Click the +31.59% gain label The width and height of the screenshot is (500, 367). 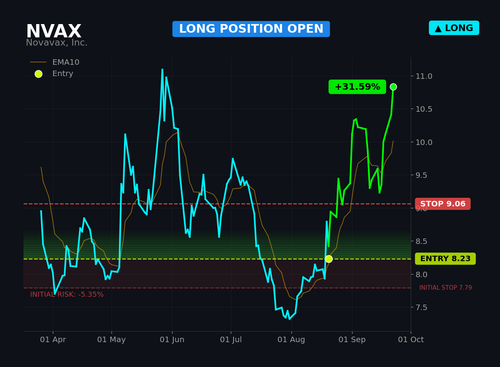[357, 87]
